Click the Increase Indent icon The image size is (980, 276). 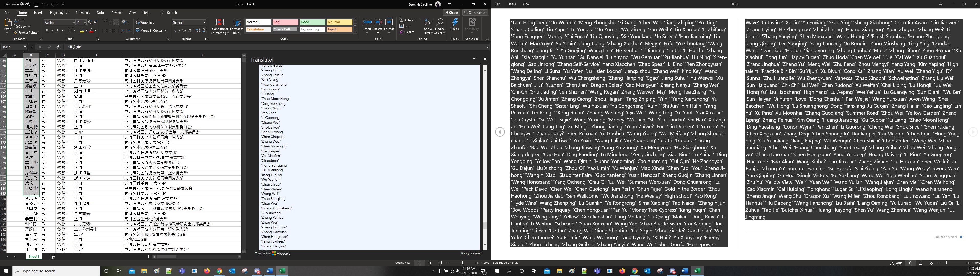tap(130, 30)
